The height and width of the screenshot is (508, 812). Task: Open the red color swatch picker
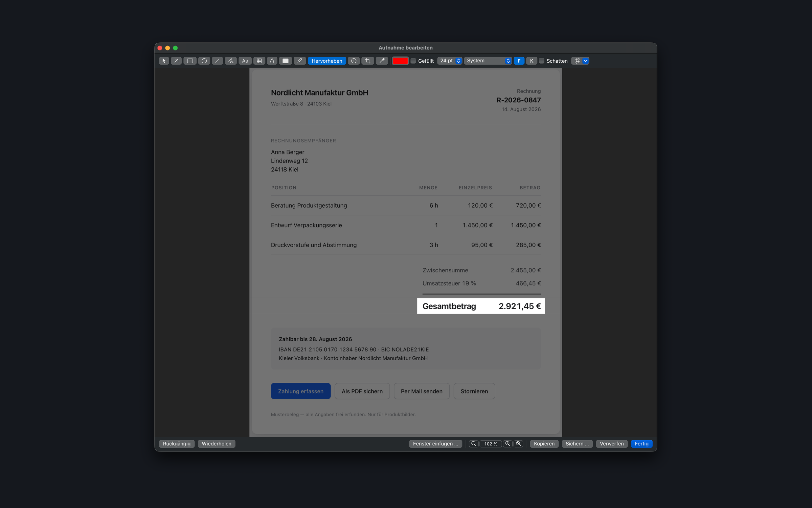coord(400,61)
